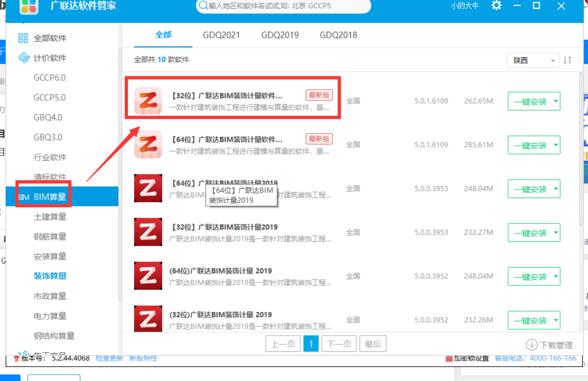Click icon of 【32位】广联达BIM装饰计量软件 latest version
Screen dimensions: 588x381
pos(148,101)
